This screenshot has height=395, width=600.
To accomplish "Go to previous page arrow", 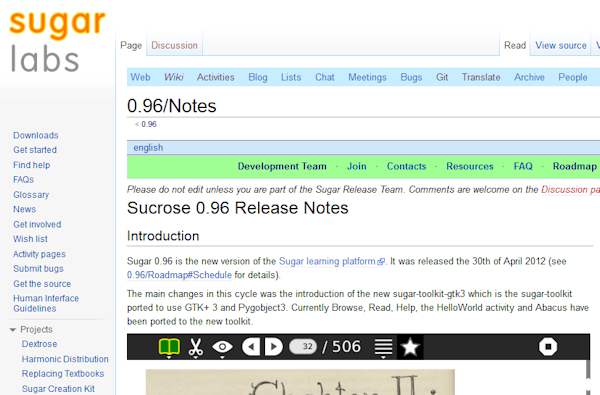I will point(251,347).
